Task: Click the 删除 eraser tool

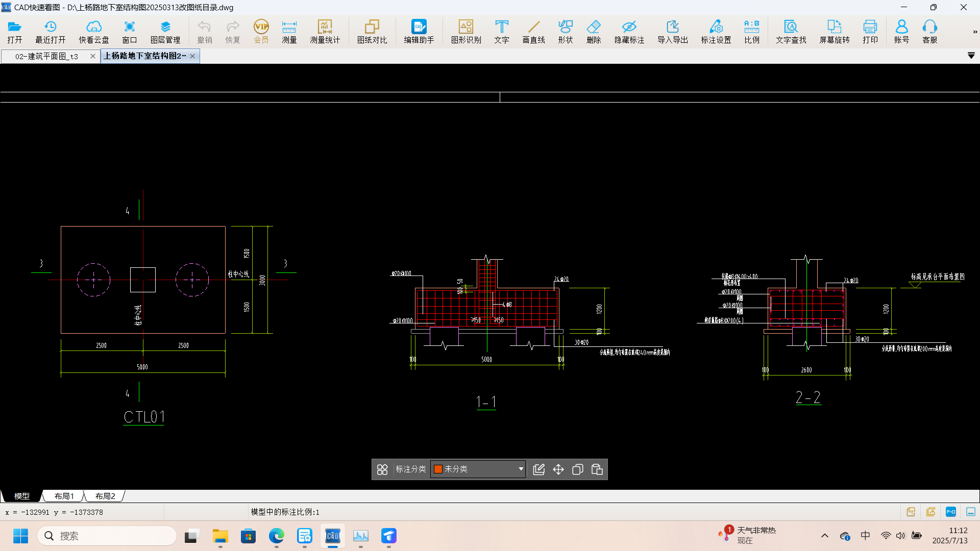Action: point(594,32)
